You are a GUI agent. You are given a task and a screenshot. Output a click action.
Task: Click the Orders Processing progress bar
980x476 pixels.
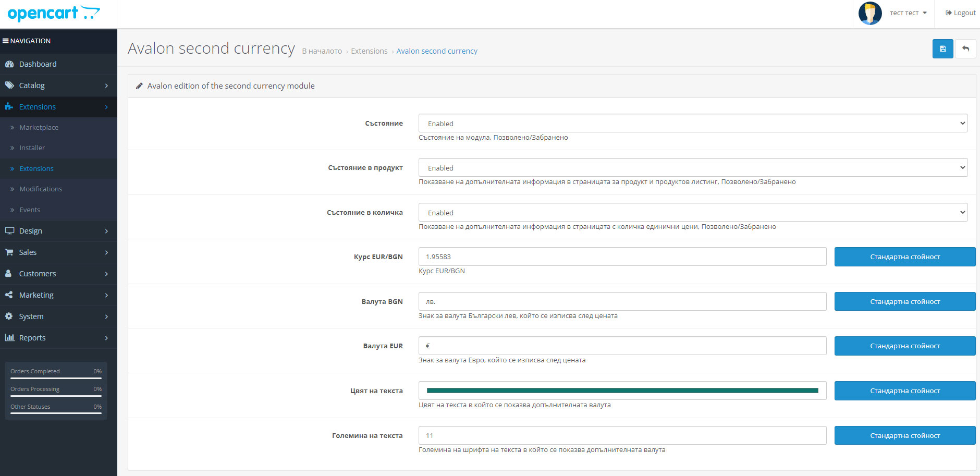pyautogui.click(x=56, y=396)
